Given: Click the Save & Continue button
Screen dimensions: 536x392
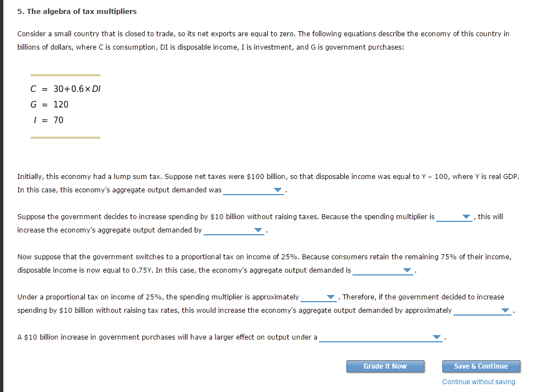Looking at the screenshot, I should pyautogui.click(x=481, y=366).
